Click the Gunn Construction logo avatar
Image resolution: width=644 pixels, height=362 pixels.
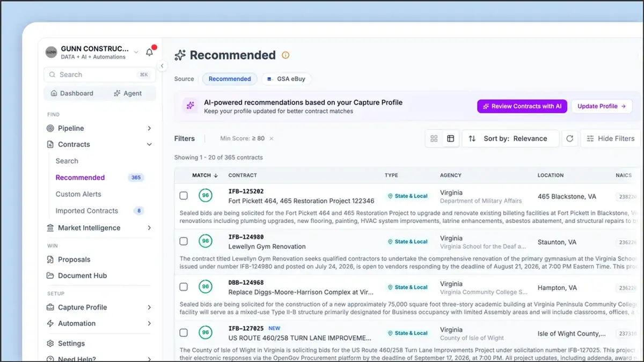(51, 52)
